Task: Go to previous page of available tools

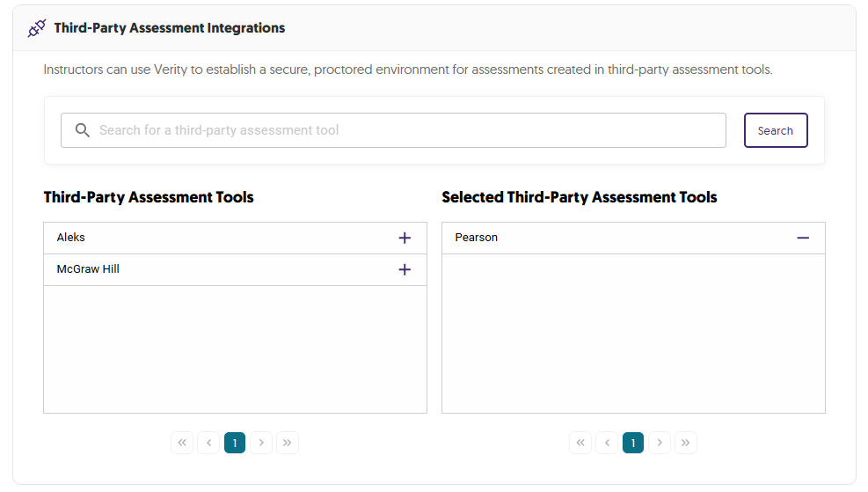Action: 208,443
